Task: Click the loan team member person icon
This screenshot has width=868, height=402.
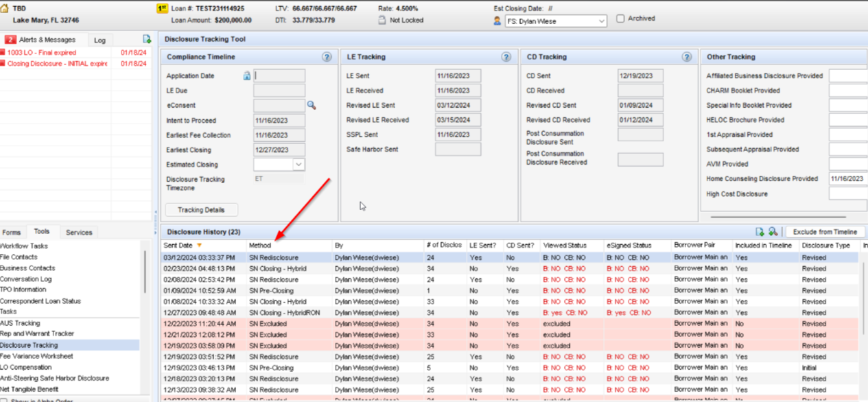Action: pos(497,21)
